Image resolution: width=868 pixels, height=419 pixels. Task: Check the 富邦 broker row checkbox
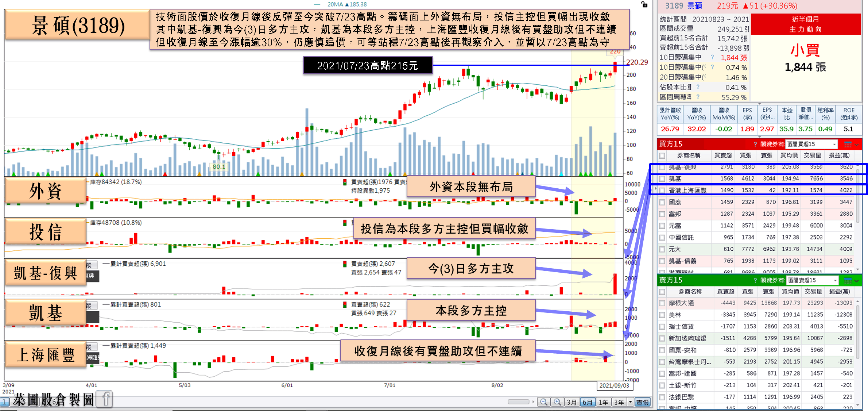(x=662, y=214)
